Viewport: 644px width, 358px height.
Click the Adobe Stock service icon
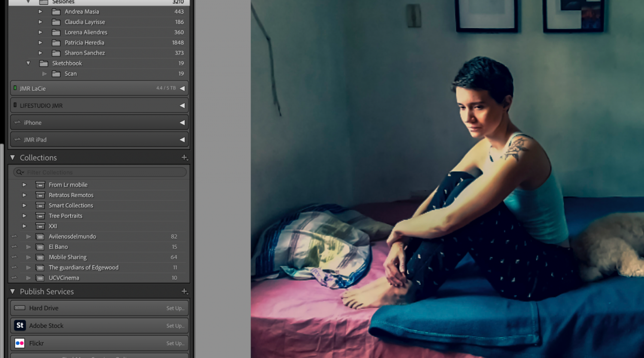coord(20,325)
